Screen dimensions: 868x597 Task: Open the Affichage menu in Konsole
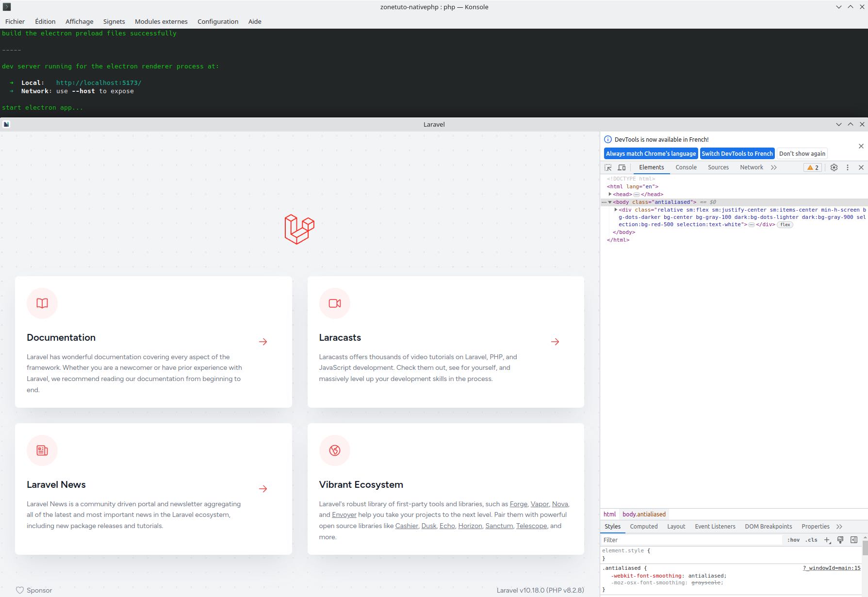coord(79,21)
